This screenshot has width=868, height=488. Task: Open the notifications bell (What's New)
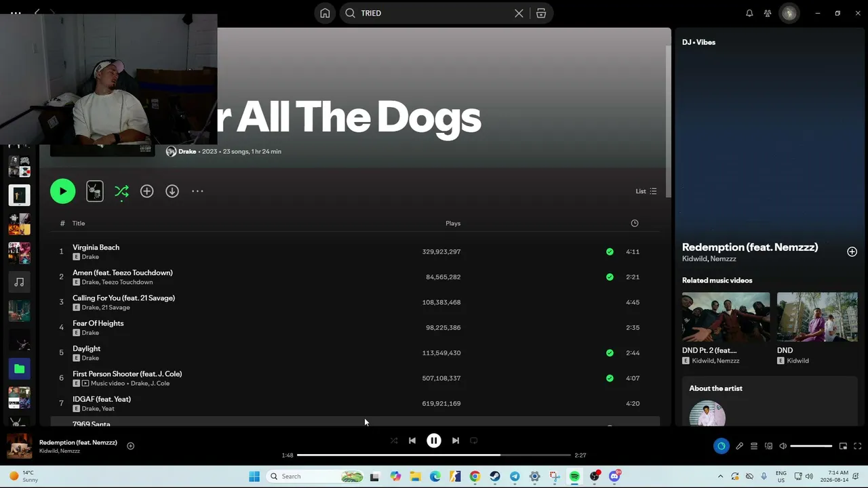749,13
